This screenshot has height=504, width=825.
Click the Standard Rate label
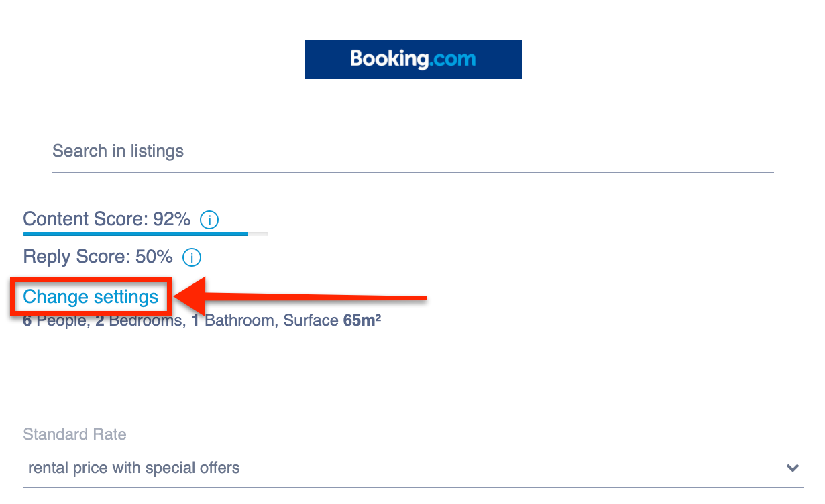tap(74, 434)
